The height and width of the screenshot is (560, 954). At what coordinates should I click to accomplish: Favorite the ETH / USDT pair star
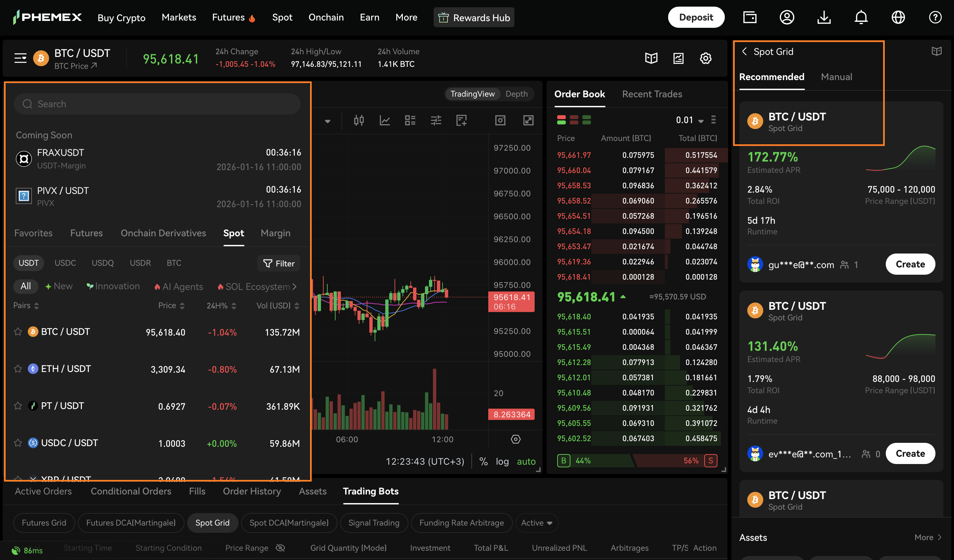point(18,369)
